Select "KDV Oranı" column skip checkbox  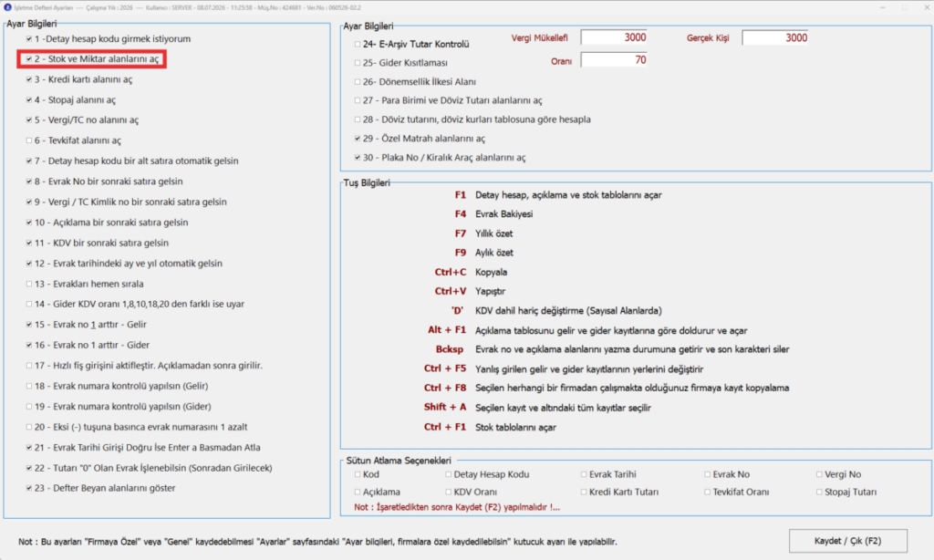(x=449, y=493)
